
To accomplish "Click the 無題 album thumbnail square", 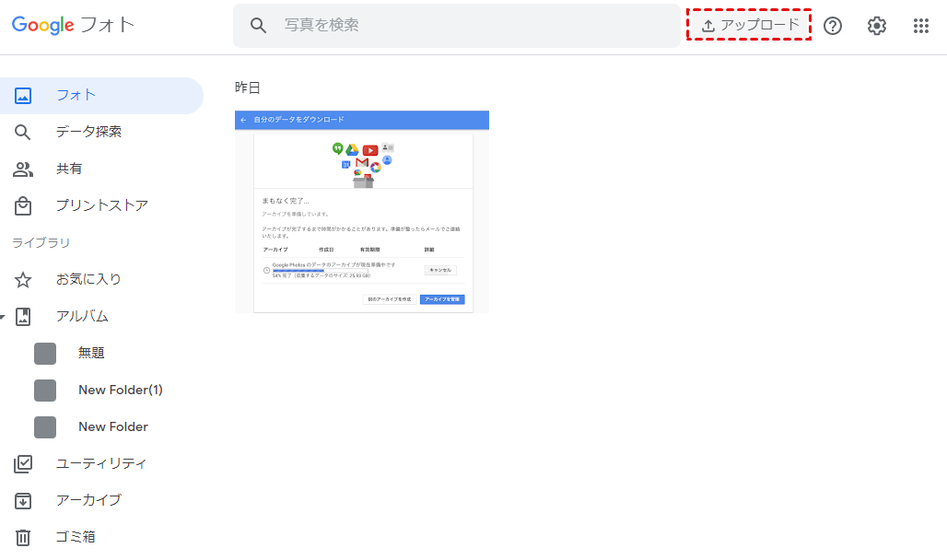I will tap(45, 354).
